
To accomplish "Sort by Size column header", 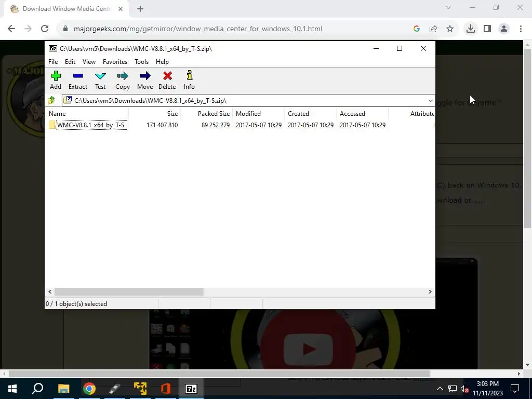I will [x=155, y=114].
